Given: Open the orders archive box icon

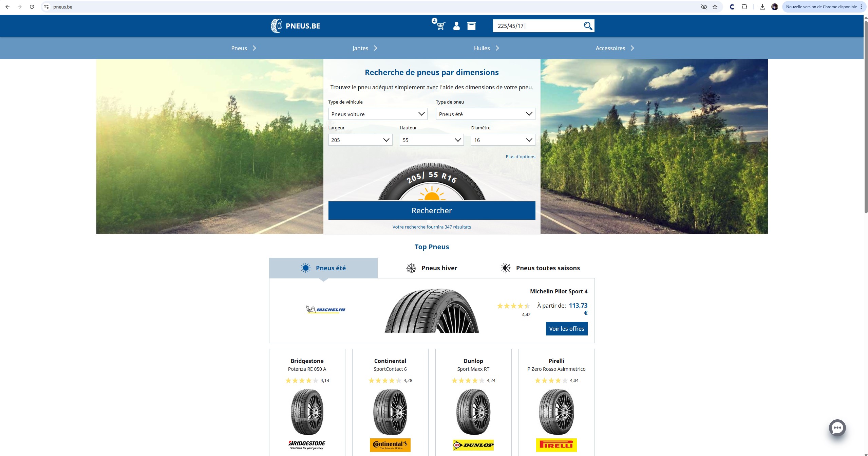Looking at the screenshot, I should 471,26.
